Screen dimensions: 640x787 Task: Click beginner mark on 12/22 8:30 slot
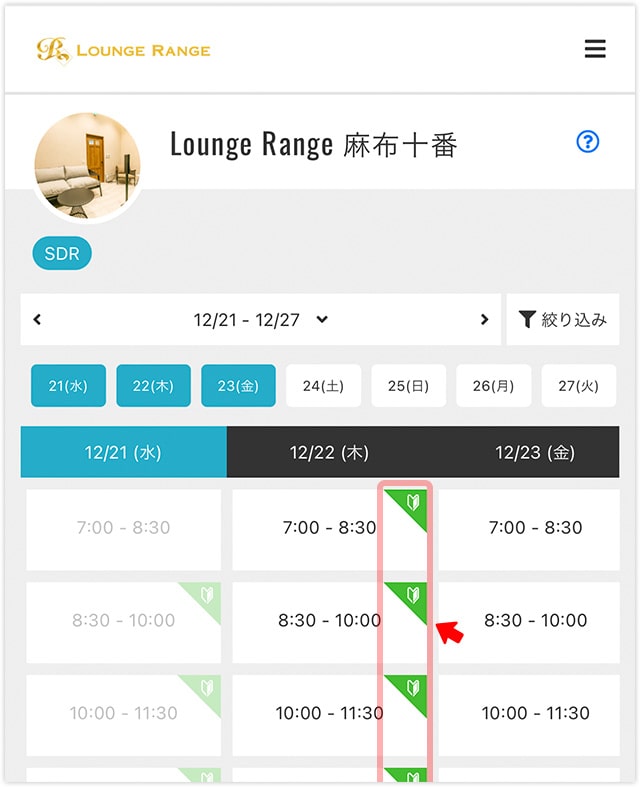(413, 596)
